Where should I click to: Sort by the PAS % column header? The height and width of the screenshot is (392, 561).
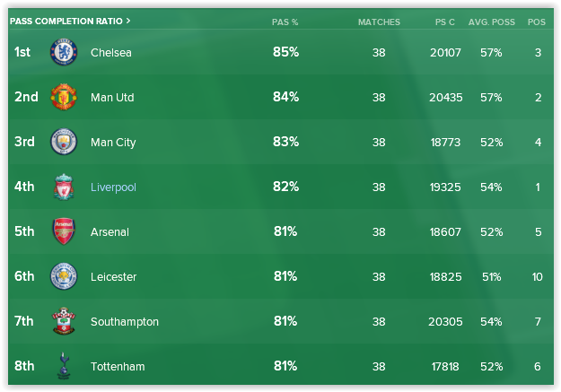point(285,22)
